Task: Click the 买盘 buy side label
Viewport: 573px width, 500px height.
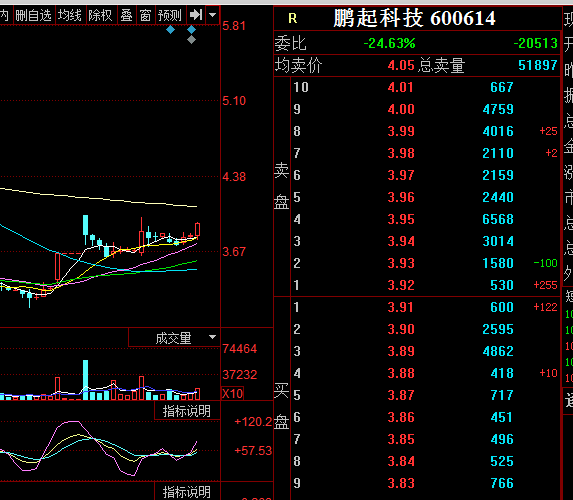Action: pos(281,406)
